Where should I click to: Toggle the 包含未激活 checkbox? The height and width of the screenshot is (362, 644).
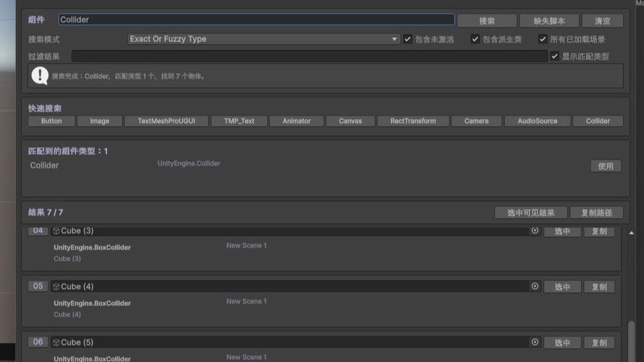click(x=407, y=39)
